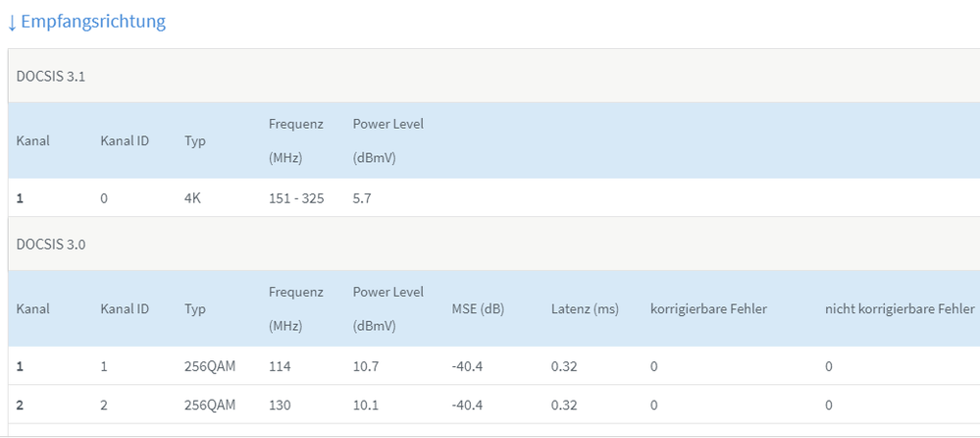Select the 10.1 power level cell
980x438 pixels.
click(x=365, y=405)
